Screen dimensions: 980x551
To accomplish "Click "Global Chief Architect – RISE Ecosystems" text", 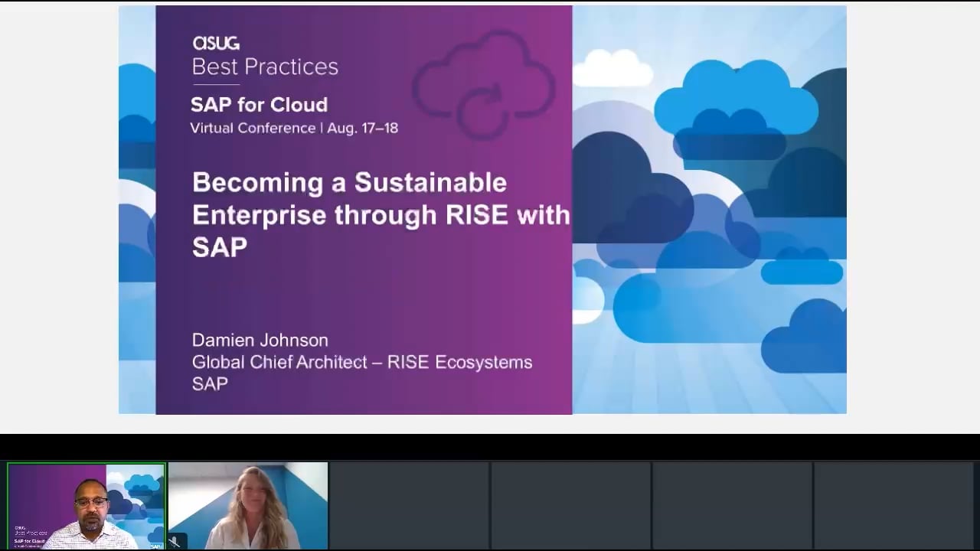I will [x=362, y=362].
